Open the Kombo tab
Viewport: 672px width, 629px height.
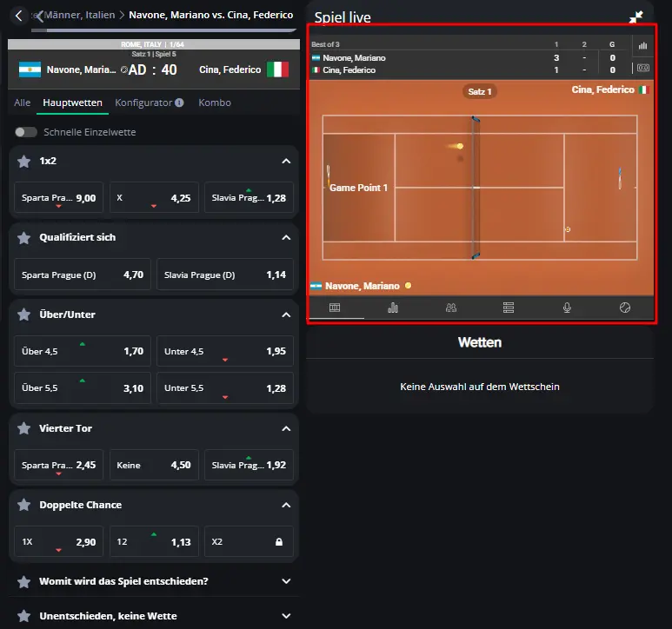(x=215, y=103)
